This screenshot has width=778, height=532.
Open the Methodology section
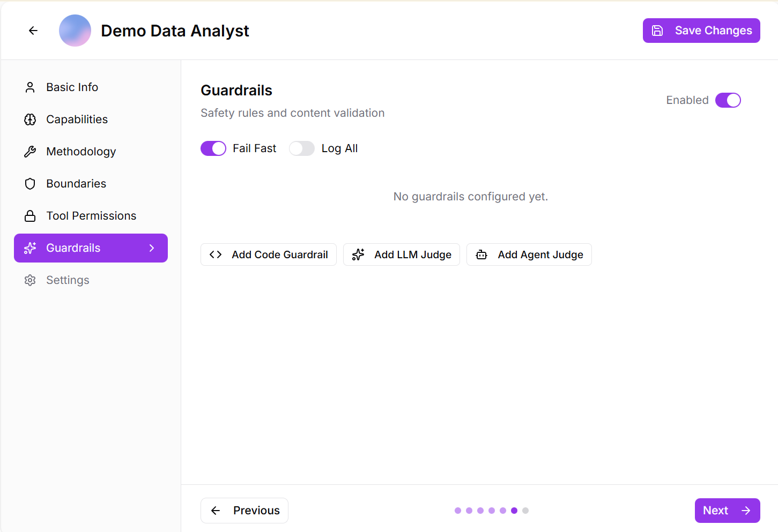tap(81, 152)
